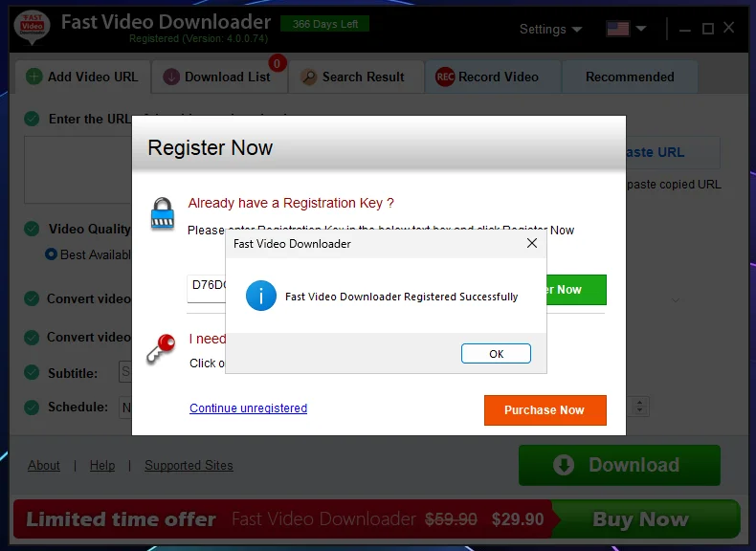
Task: Select the Best Available radio button
Action: click(51, 254)
